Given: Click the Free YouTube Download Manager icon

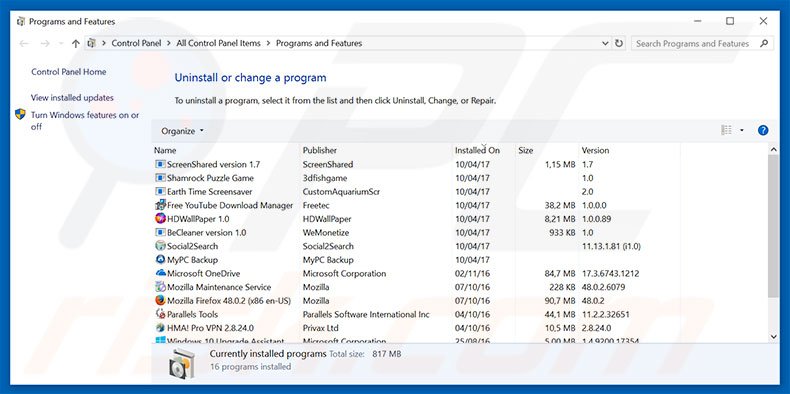Looking at the screenshot, I should 160,205.
